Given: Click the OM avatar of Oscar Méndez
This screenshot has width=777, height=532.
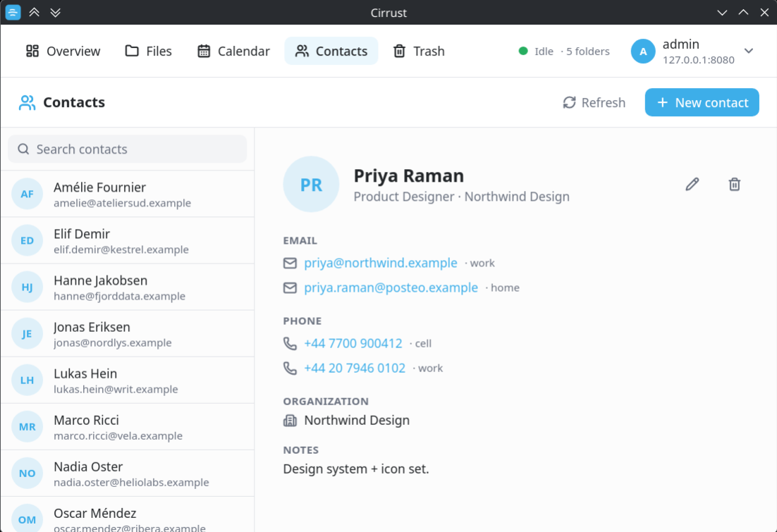Looking at the screenshot, I should (x=27, y=518).
